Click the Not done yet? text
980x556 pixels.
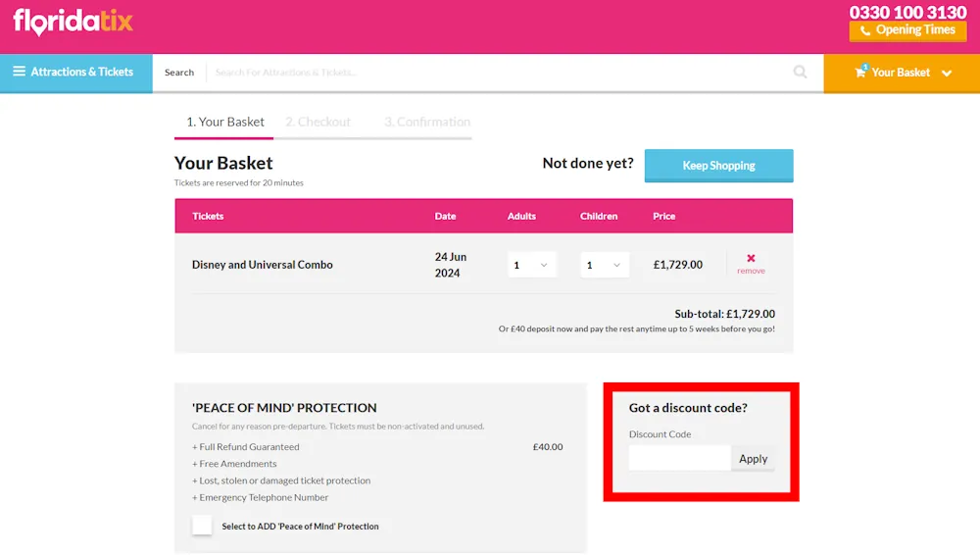[587, 163]
